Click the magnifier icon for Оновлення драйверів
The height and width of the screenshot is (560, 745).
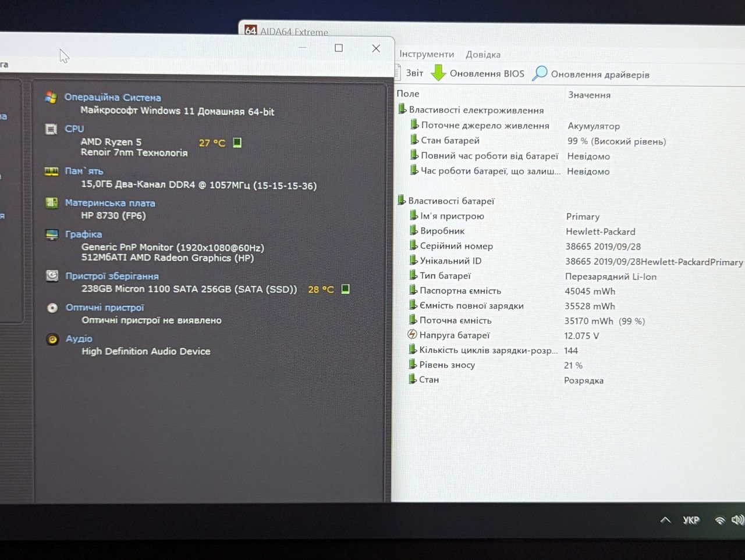pos(540,74)
